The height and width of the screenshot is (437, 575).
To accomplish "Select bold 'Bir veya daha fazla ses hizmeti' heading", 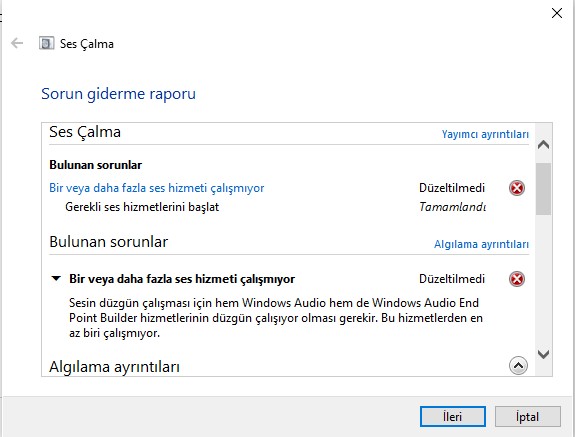I will click(x=182, y=279).
